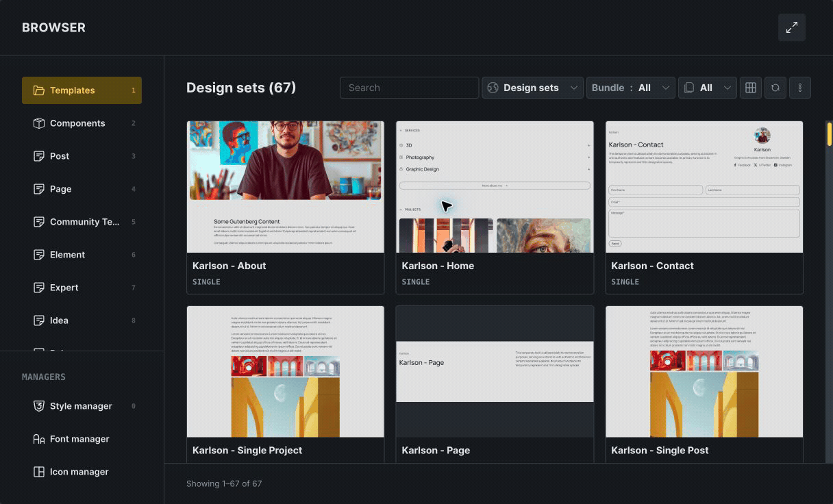Click the Style manager CSS icon
The height and width of the screenshot is (504, 833).
click(39, 406)
